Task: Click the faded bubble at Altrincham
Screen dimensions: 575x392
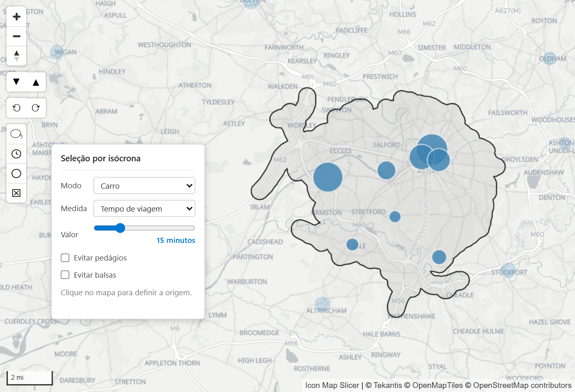Action: [322, 304]
